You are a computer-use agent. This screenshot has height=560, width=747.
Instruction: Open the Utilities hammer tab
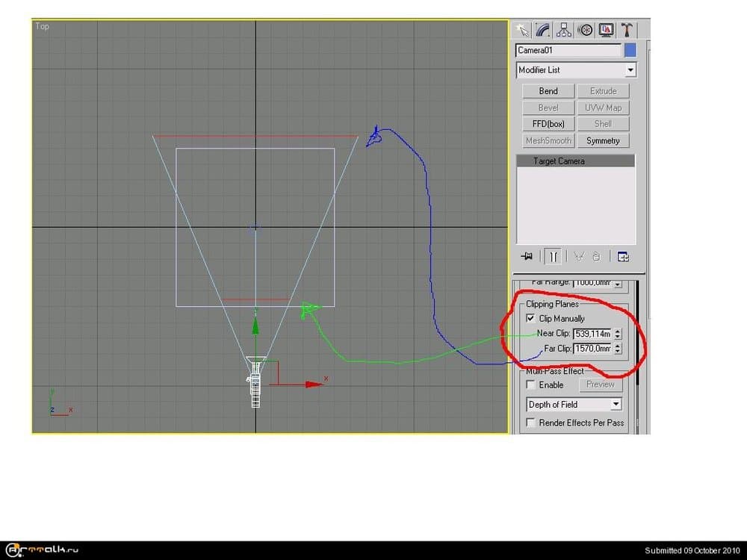tap(627, 30)
